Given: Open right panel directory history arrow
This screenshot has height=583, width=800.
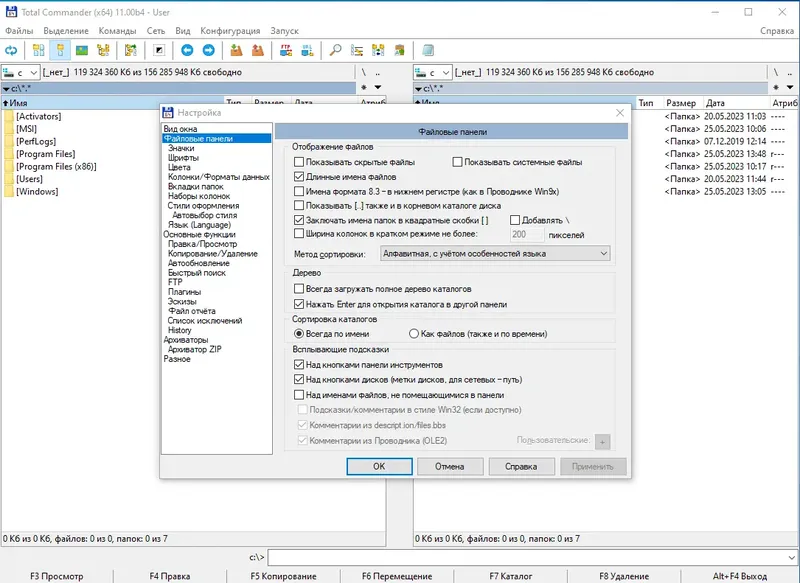Looking at the screenshot, I should click(x=790, y=87).
